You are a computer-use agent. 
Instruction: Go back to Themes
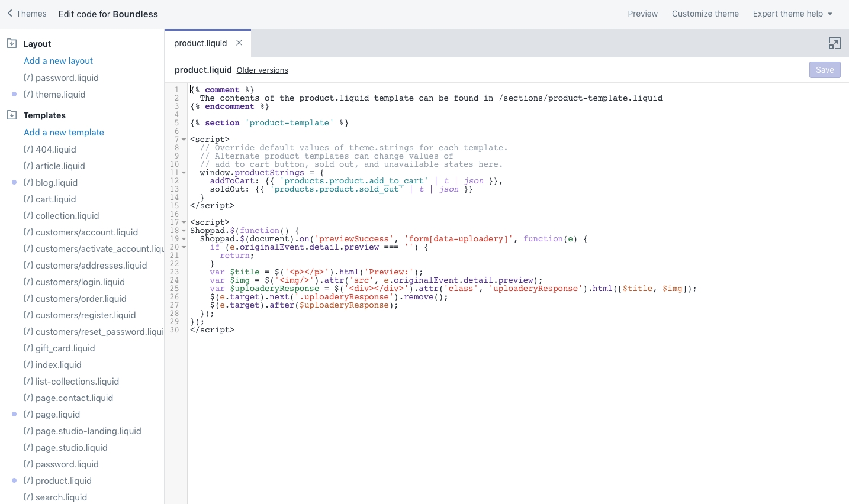pos(27,14)
